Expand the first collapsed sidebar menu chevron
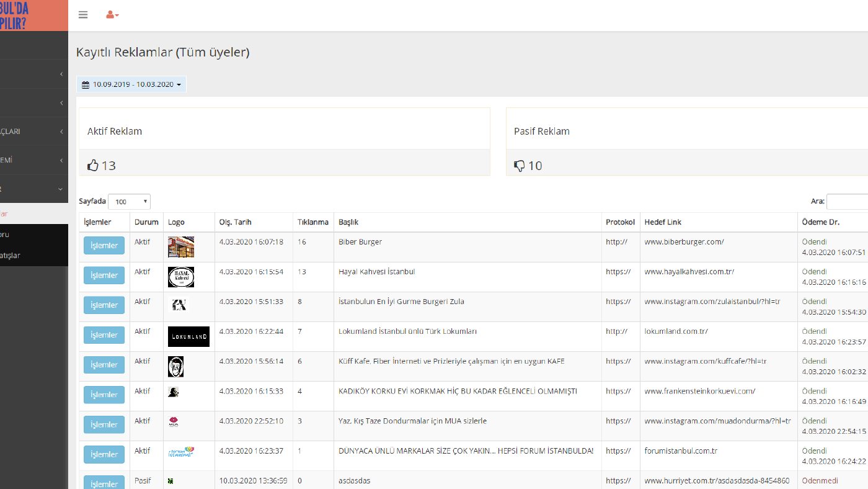868x489 pixels. coord(61,74)
